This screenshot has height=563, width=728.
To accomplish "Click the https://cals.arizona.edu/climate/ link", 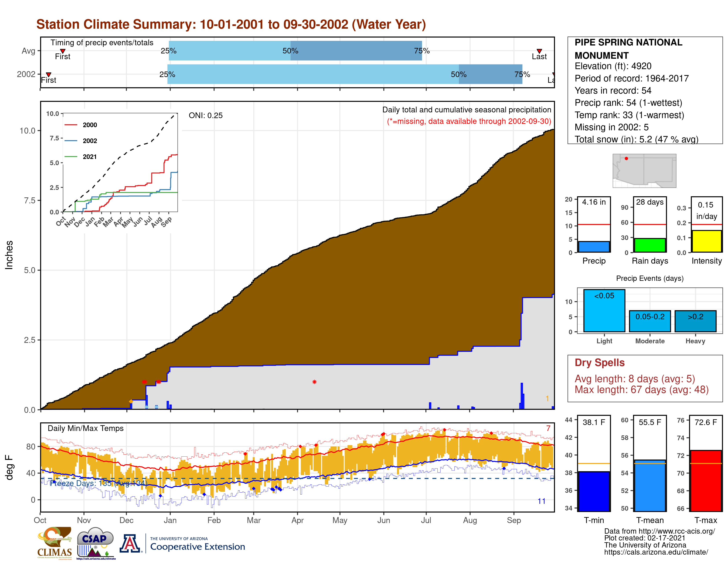I will click(x=656, y=552).
